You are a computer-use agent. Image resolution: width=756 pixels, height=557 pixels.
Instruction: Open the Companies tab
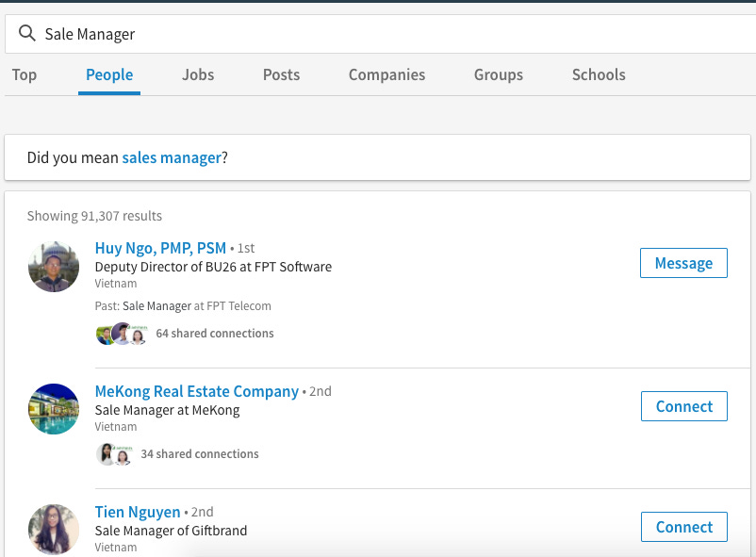click(x=386, y=74)
